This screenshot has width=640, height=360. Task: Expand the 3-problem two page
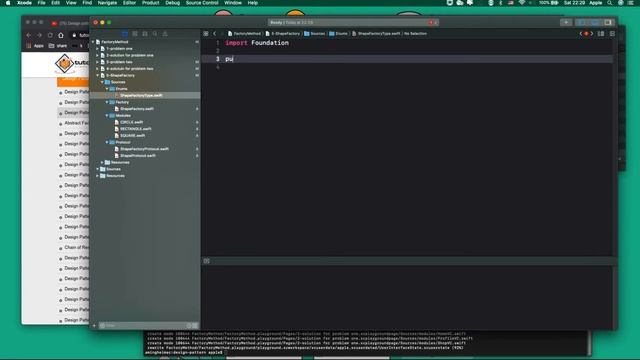pos(98,62)
